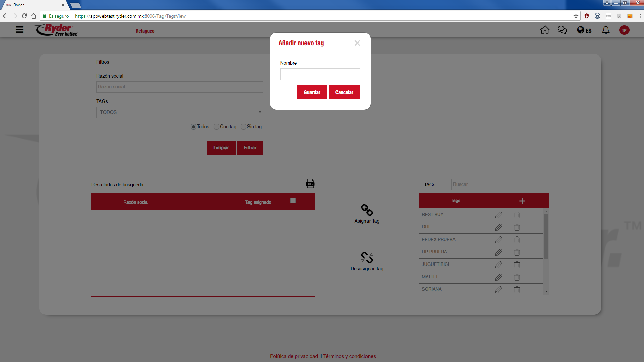This screenshot has width=644, height=362.
Task: Expand the TAGs TODOS dropdown
Action: (x=179, y=112)
